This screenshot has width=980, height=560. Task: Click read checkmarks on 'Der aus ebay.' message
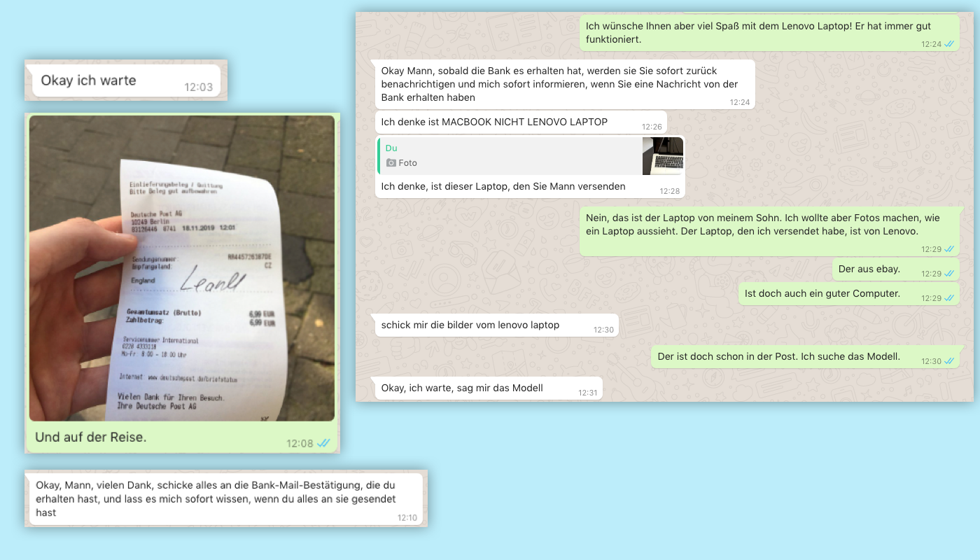click(949, 274)
